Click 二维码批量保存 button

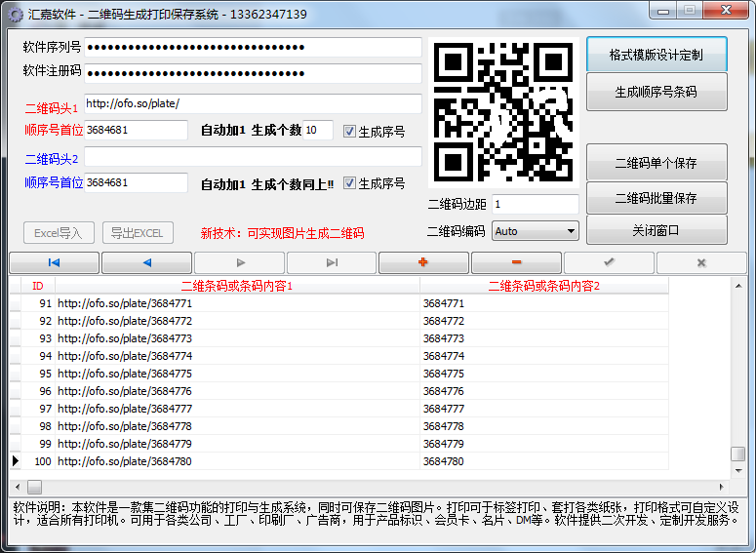point(657,198)
